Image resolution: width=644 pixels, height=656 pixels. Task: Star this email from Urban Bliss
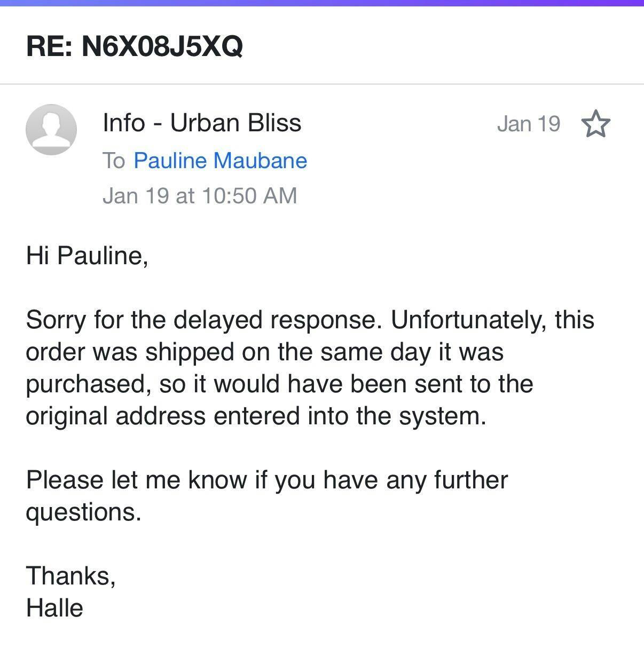point(595,124)
